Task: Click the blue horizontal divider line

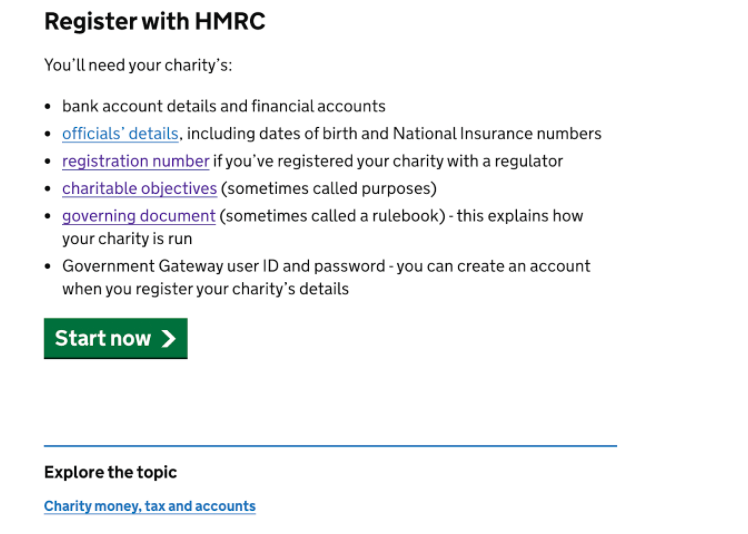Action: pos(330,446)
